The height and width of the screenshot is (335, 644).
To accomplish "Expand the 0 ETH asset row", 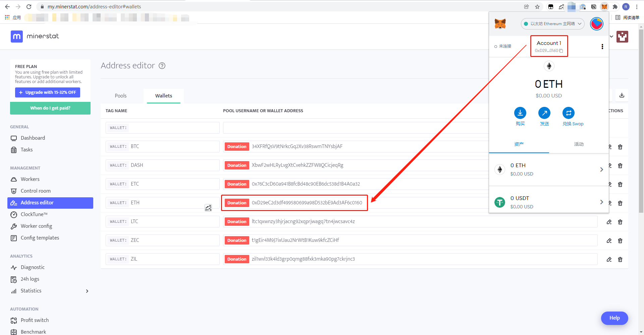I will coord(549,170).
